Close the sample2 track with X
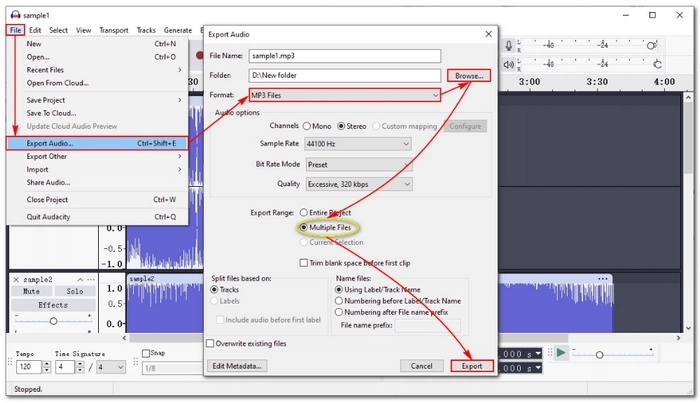The image size is (700, 403). [16, 279]
